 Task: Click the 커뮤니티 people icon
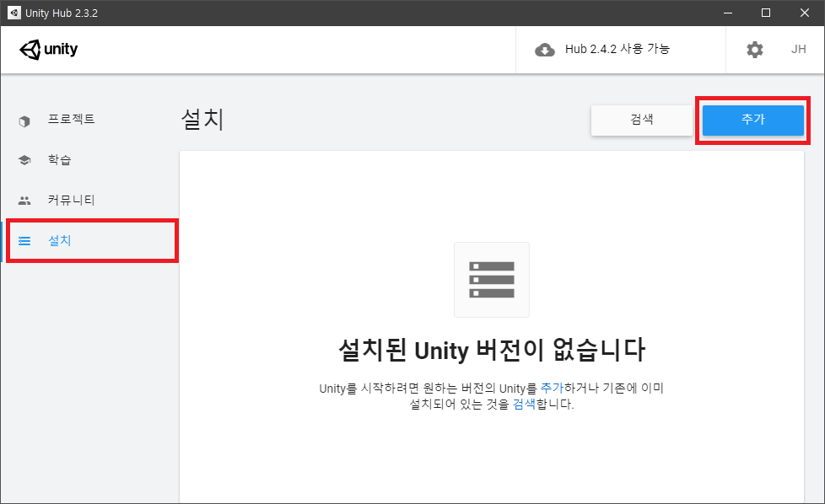click(24, 201)
